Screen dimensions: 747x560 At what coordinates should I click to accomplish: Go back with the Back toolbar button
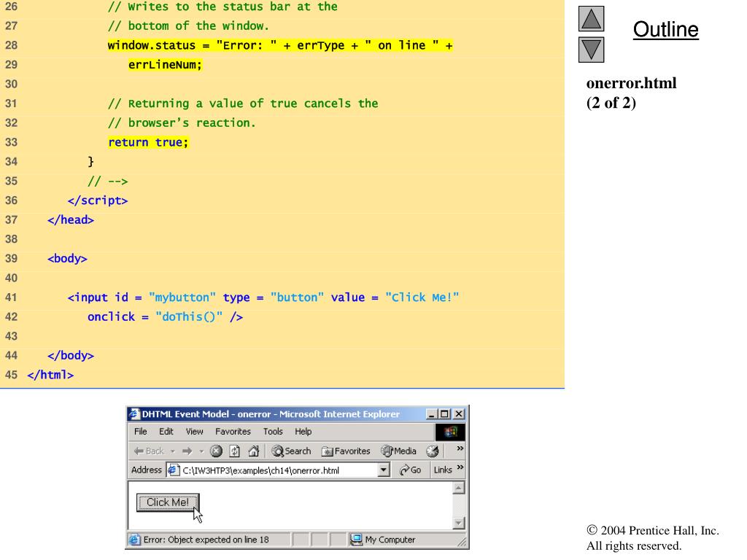pos(149,451)
